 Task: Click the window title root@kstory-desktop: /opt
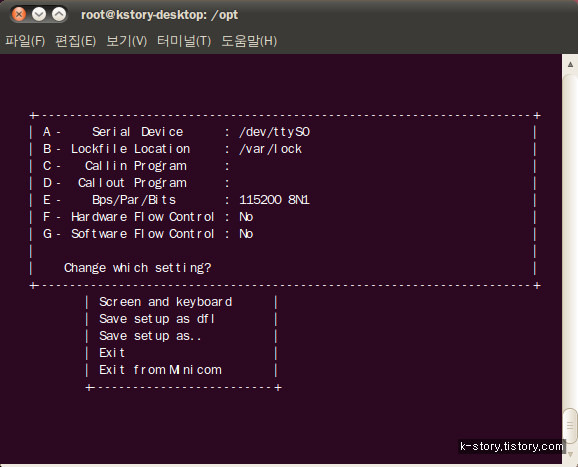[x=159, y=15]
